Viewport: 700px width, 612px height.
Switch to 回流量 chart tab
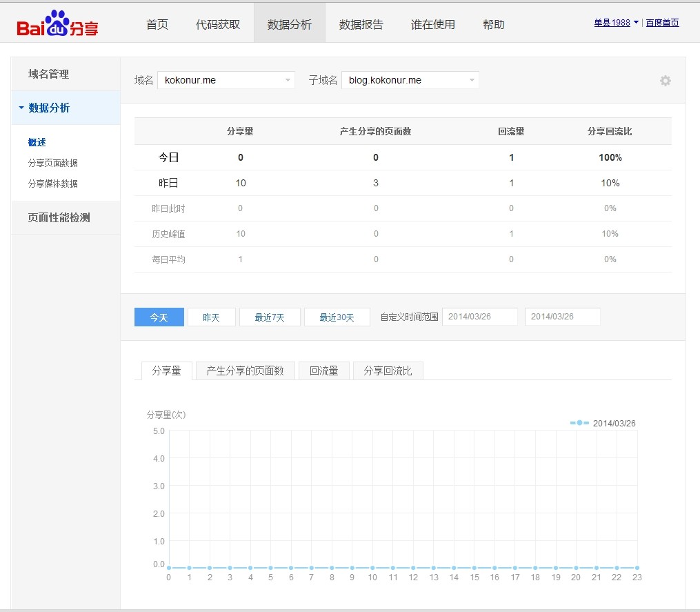click(323, 371)
